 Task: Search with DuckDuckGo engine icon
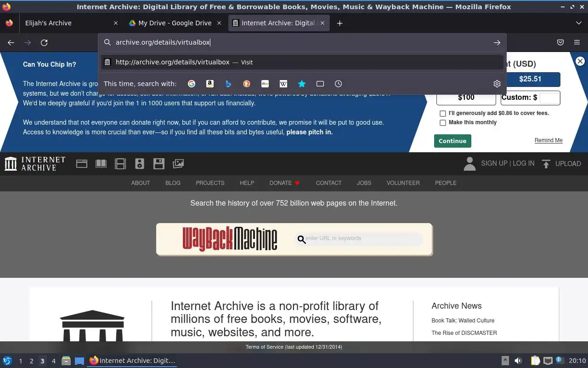pos(247,84)
